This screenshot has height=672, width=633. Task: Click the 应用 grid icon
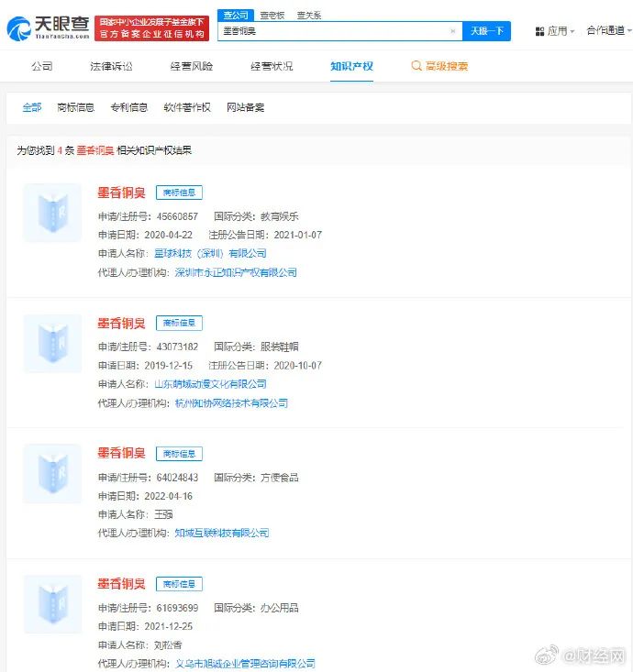click(539, 31)
